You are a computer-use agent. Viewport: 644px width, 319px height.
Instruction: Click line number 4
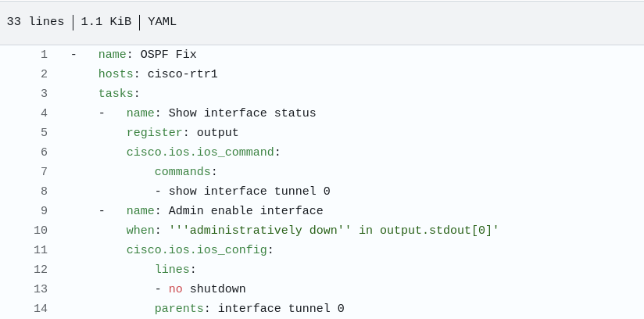tap(44, 113)
